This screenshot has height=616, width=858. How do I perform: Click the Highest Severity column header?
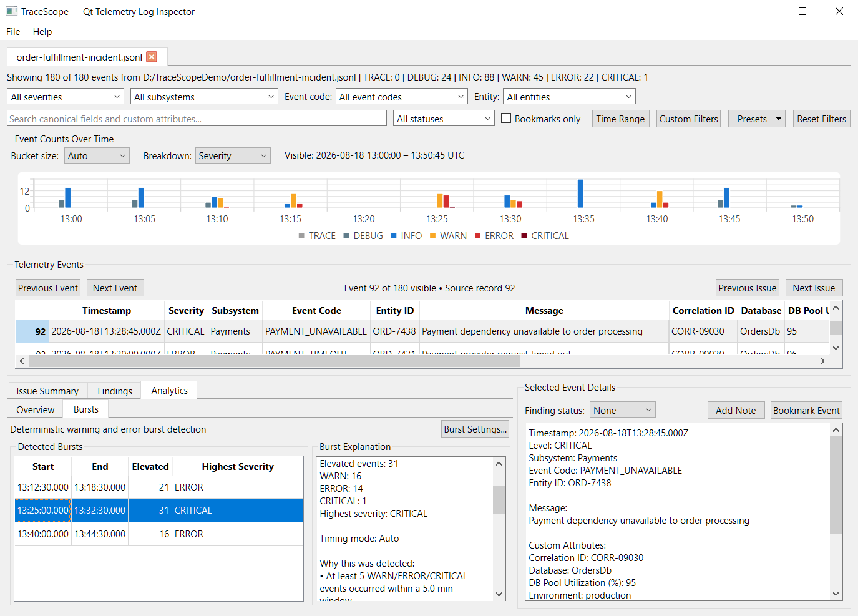[x=238, y=466]
